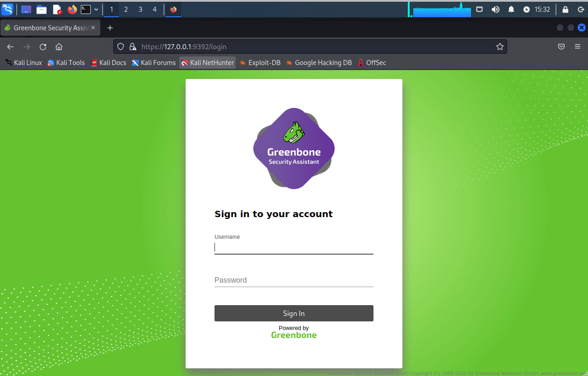Reload the current page
Image resolution: width=588 pixels, height=376 pixels.
[x=43, y=46]
